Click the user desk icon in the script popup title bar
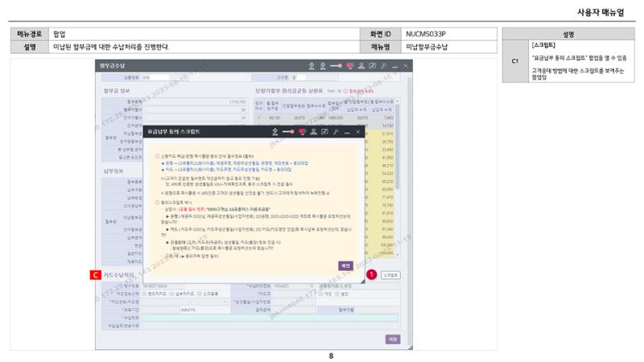The width and height of the screenshot is (644, 362). (314, 132)
